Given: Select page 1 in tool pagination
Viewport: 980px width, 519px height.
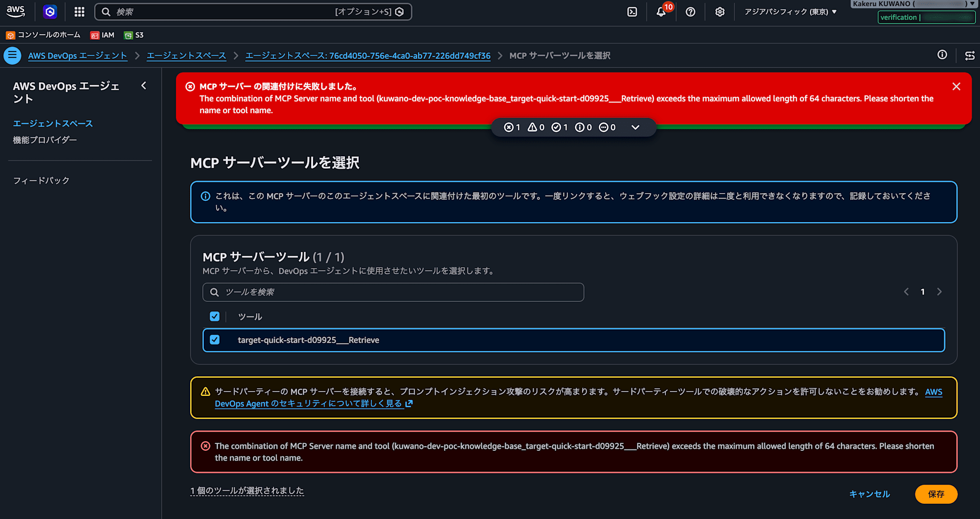Looking at the screenshot, I should pos(923,292).
